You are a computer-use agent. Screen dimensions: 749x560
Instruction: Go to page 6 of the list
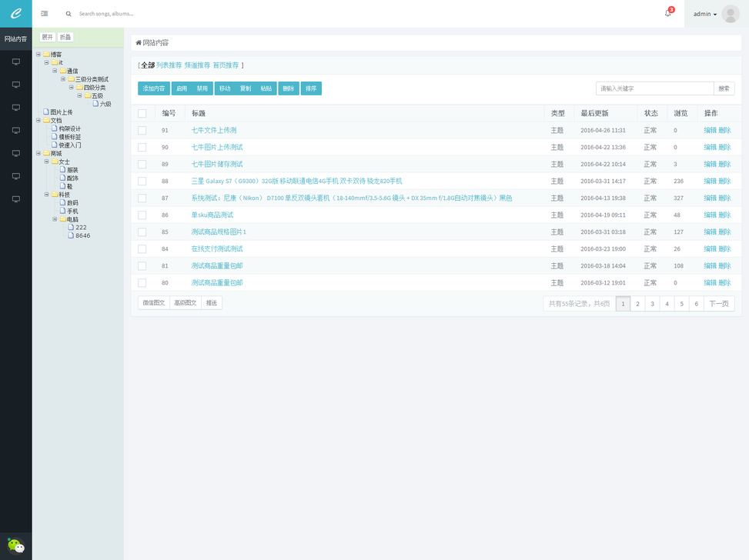(696, 304)
